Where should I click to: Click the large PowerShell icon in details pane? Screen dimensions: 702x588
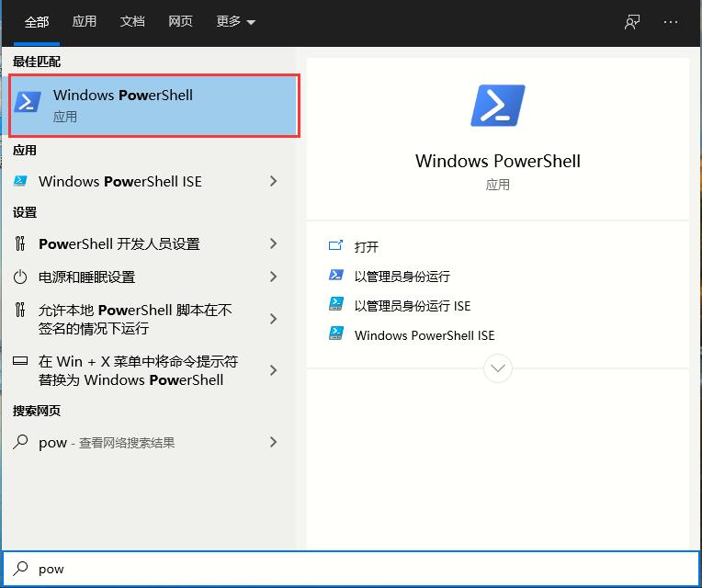[x=497, y=105]
